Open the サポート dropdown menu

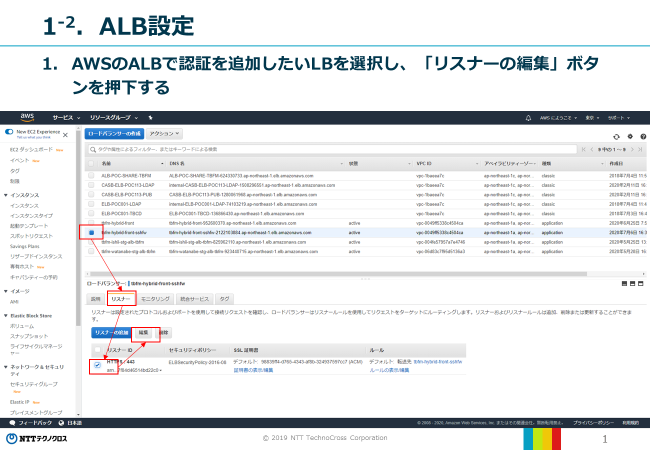click(618, 118)
